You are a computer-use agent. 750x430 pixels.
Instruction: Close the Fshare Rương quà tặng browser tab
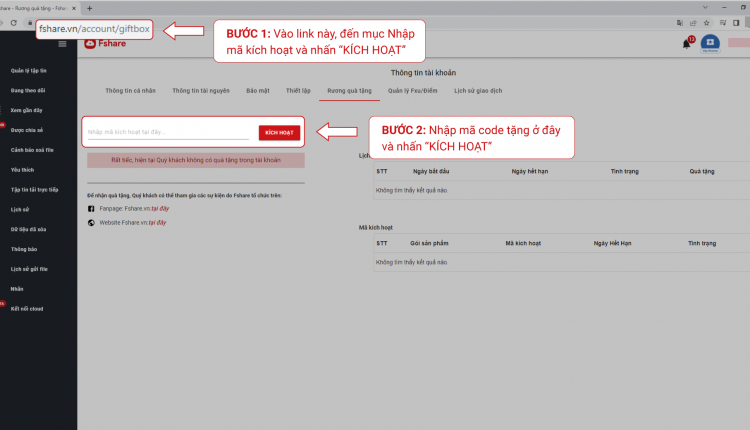click(x=74, y=8)
